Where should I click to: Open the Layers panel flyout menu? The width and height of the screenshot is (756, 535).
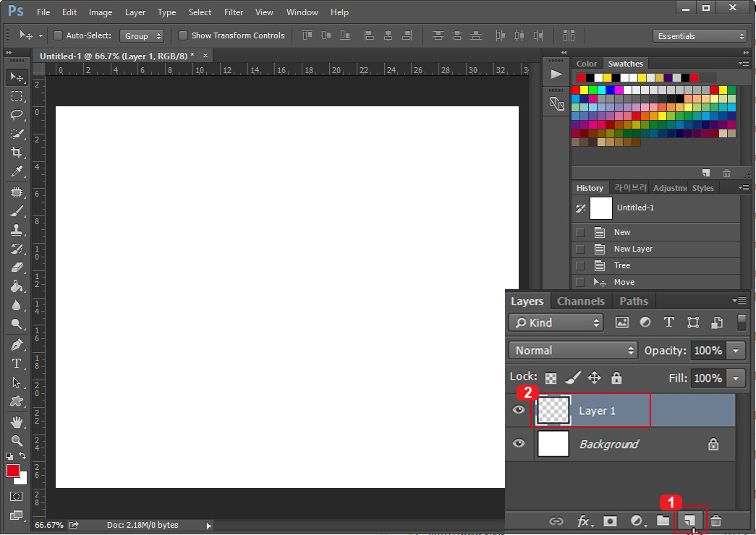[x=739, y=300]
